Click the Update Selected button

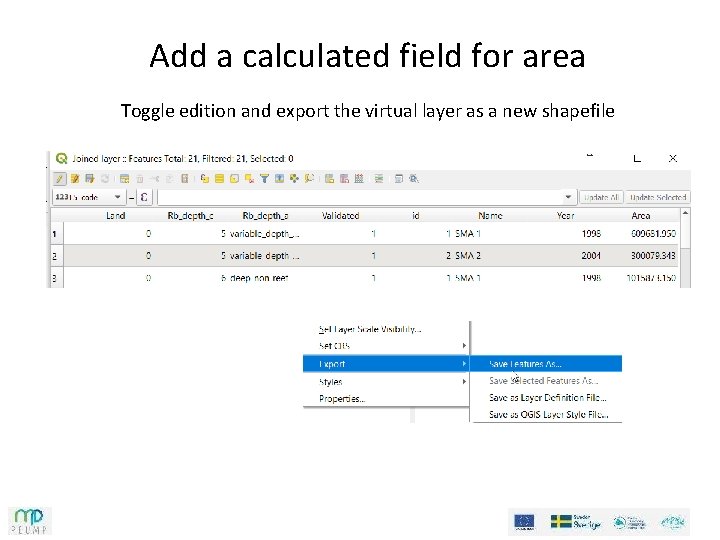pos(658,197)
